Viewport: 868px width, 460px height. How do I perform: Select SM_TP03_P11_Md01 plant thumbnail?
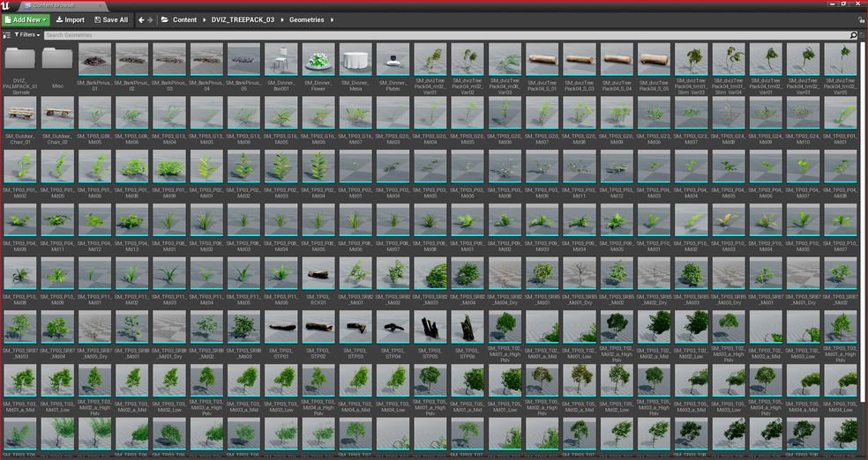94,273
